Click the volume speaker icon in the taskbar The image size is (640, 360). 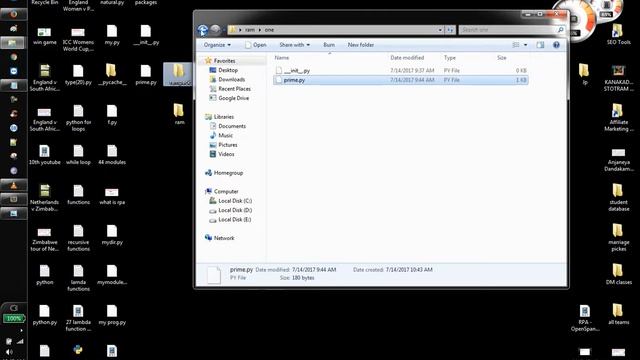[x=9, y=351]
